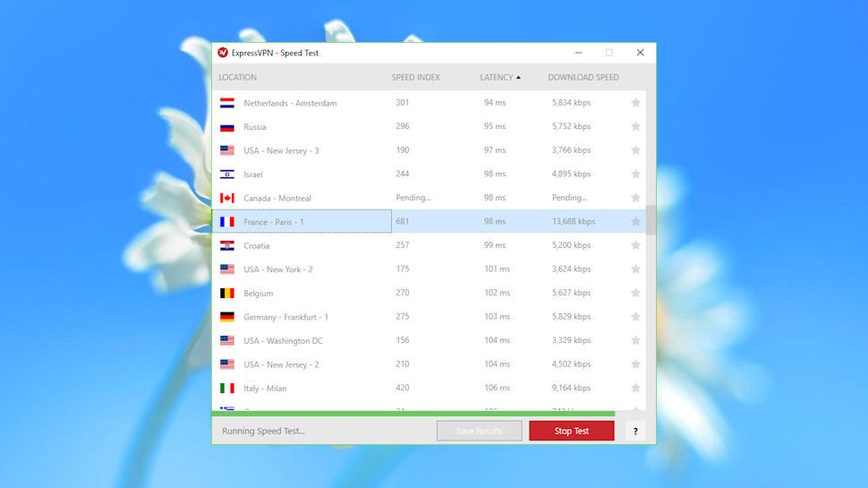Sort by DOWNLOAD SPEED column header
This screenshot has height=488, width=868.
583,78
